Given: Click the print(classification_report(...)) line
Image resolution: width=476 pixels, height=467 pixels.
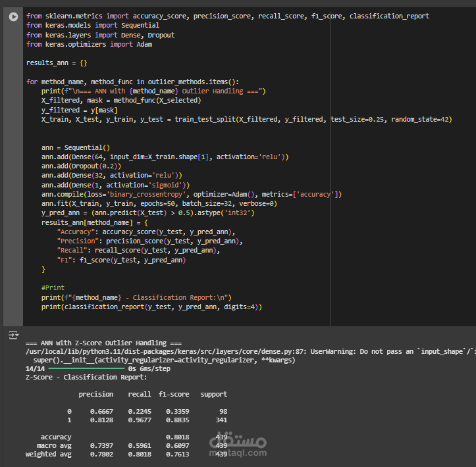Looking at the screenshot, I should 151,307.
